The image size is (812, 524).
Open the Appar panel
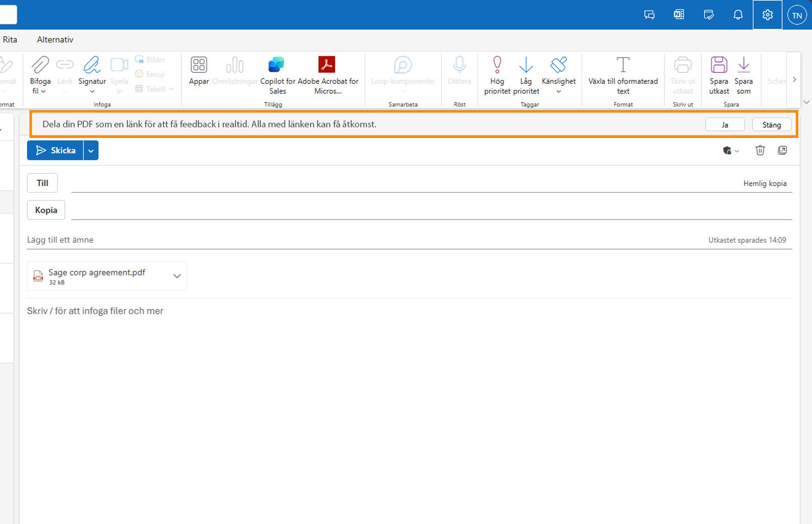(198, 74)
